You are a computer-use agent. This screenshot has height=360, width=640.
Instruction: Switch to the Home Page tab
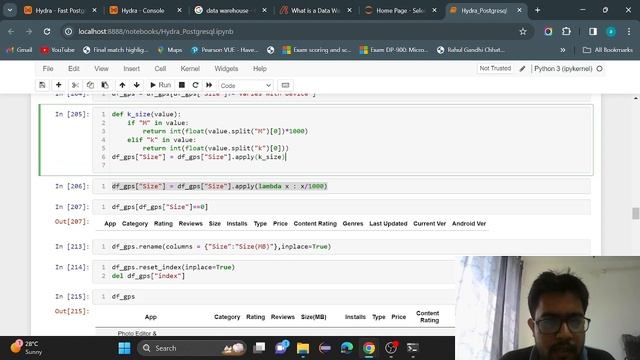tap(400, 11)
